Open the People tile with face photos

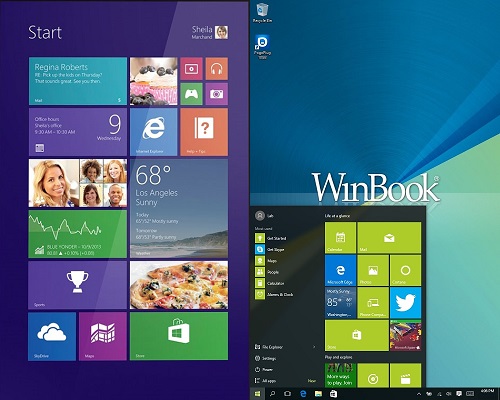[x=78, y=183]
